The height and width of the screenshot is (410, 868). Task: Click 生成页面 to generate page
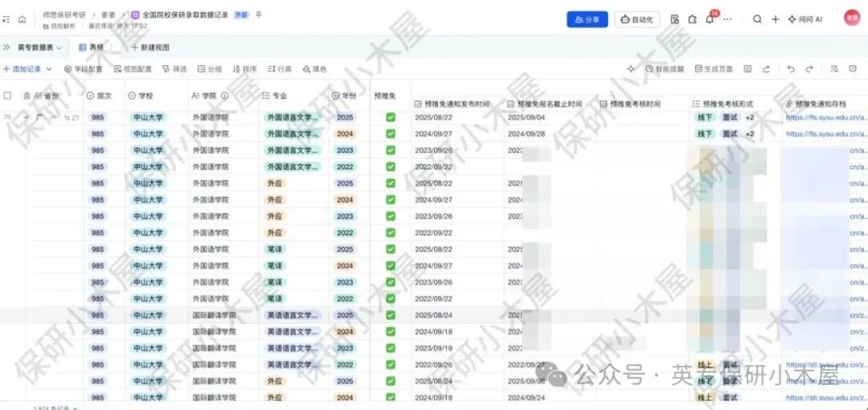714,69
